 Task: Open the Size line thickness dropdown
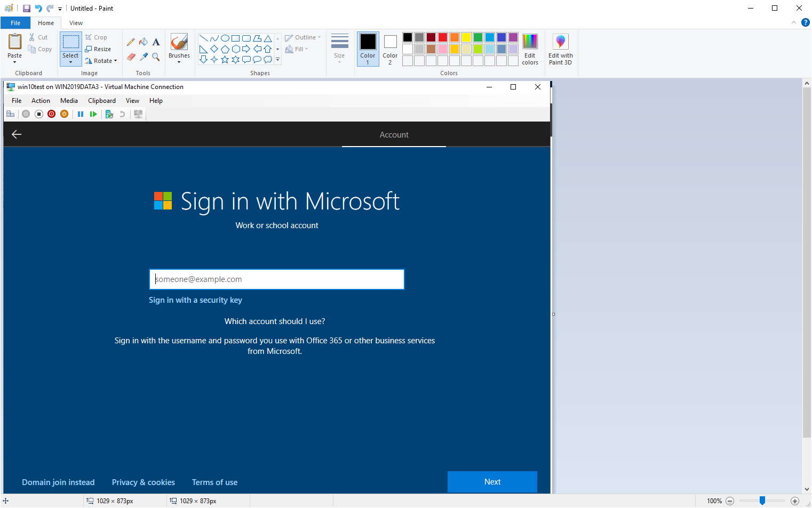point(339,49)
